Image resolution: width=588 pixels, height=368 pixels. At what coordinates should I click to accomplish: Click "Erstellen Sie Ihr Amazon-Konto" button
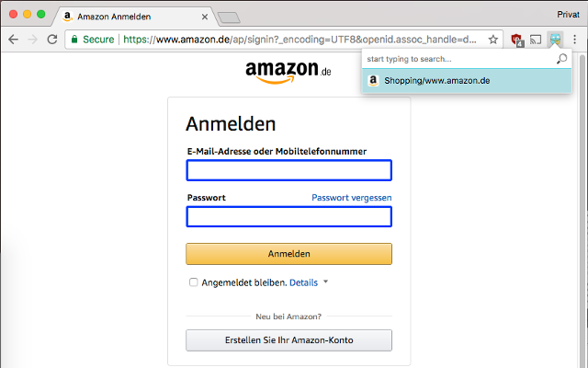[288, 340]
